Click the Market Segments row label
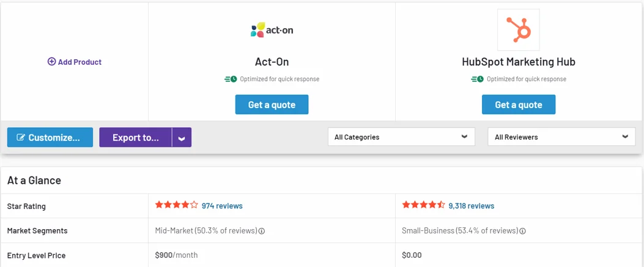The image size is (644, 267). tap(37, 231)
